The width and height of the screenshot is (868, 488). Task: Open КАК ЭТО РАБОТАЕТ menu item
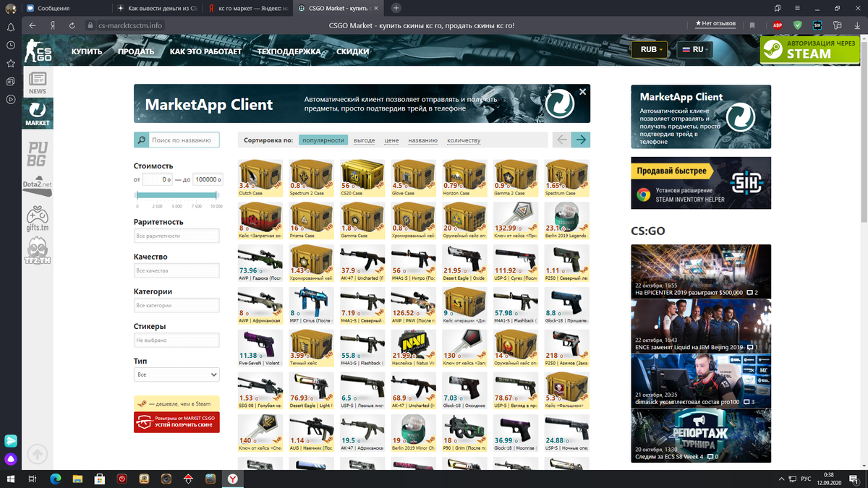click(205, 51)
